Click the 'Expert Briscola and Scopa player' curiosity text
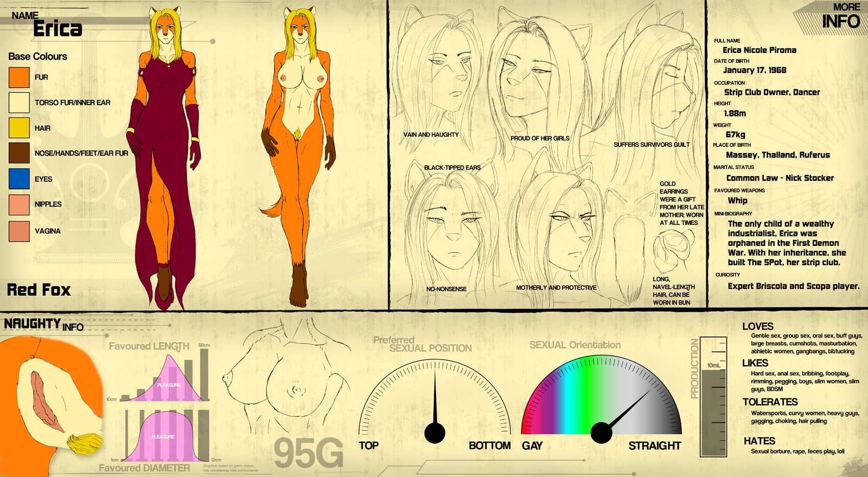This screenshot has height=477, width=868. pyautogui.click(x=793, y=286)
